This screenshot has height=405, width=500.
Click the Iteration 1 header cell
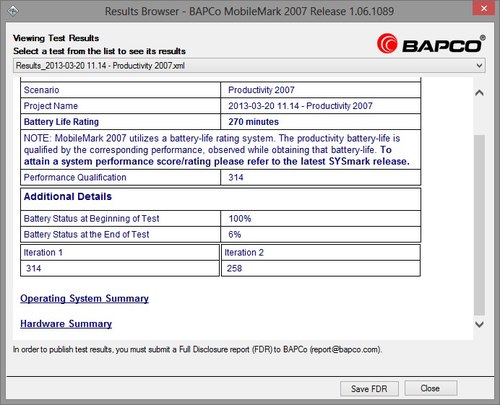(x=120, y=253)
